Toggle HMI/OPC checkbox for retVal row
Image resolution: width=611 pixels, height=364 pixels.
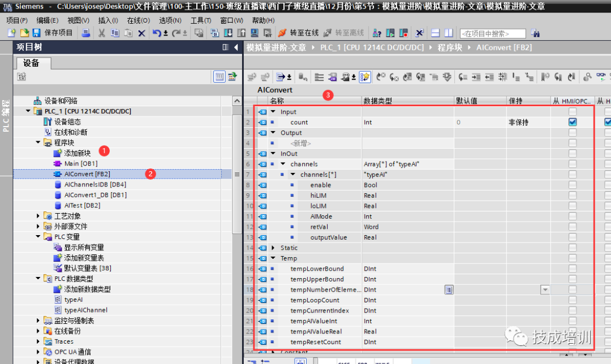(x=573, y=227)
